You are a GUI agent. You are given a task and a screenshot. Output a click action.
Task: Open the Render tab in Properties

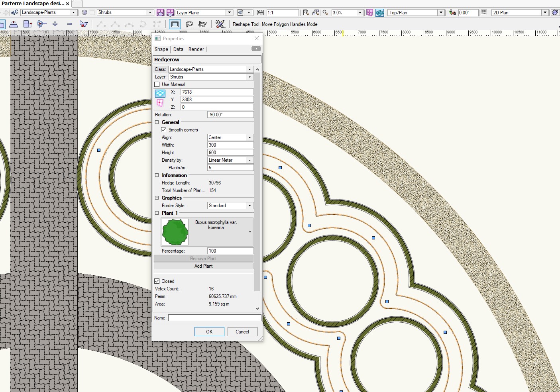(196, 49)
